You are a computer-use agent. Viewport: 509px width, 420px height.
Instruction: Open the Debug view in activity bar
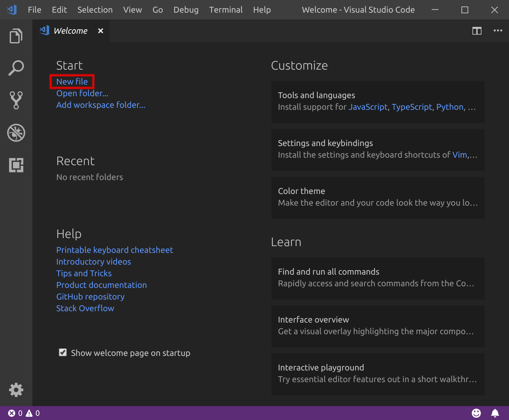(16, 133)
